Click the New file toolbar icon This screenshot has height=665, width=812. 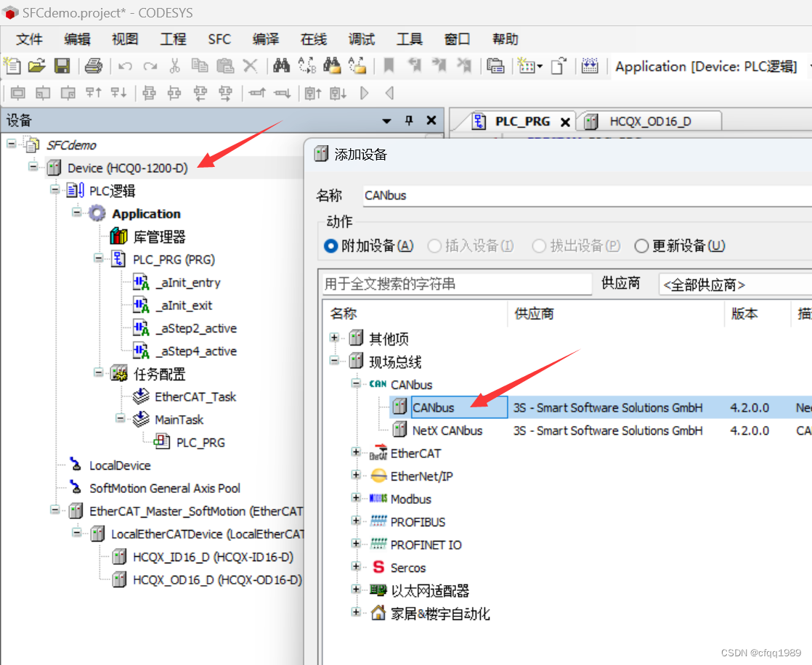point(12,66)
